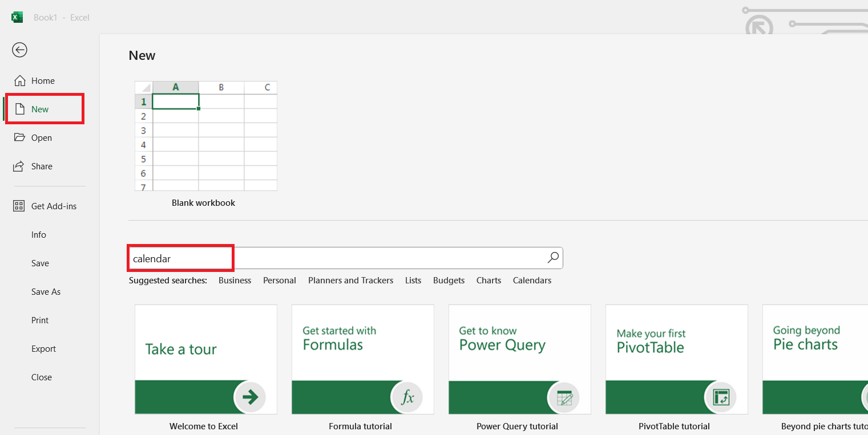The width and height of the screenshot is (868, 435).
Task: Click the Open folder icon
Action: click(20, 137)
